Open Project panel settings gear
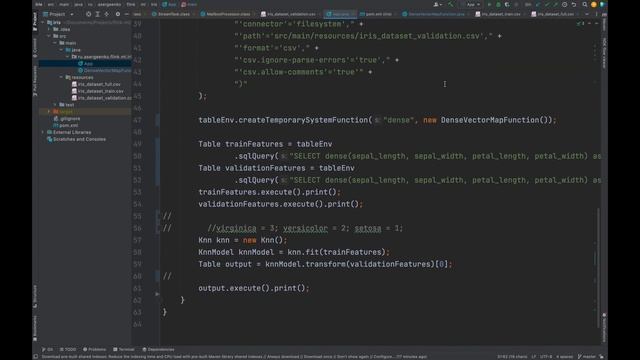The width and height of the screenshot is (640, 360). coord(118,14)
